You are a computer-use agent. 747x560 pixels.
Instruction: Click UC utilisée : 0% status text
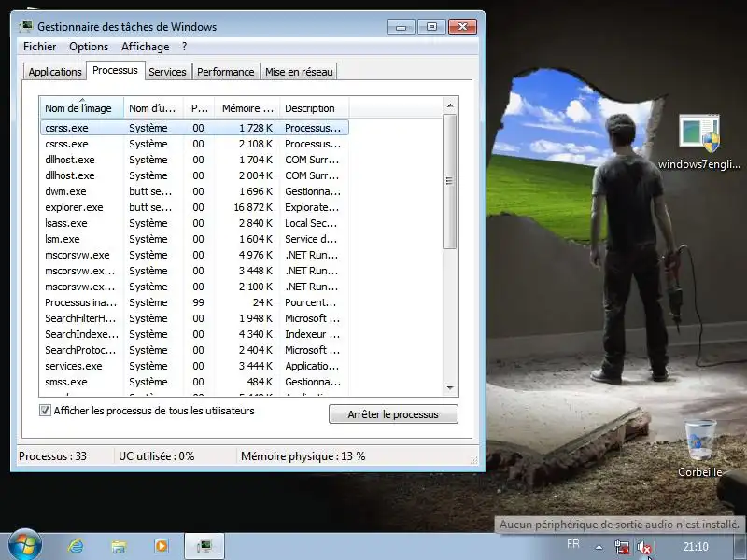(x=156, y=456)
